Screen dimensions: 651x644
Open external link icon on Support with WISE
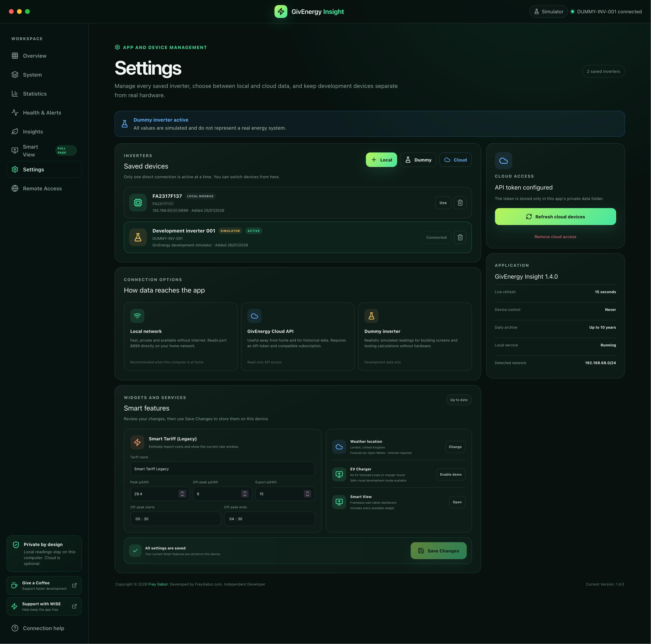coord(74,606)
